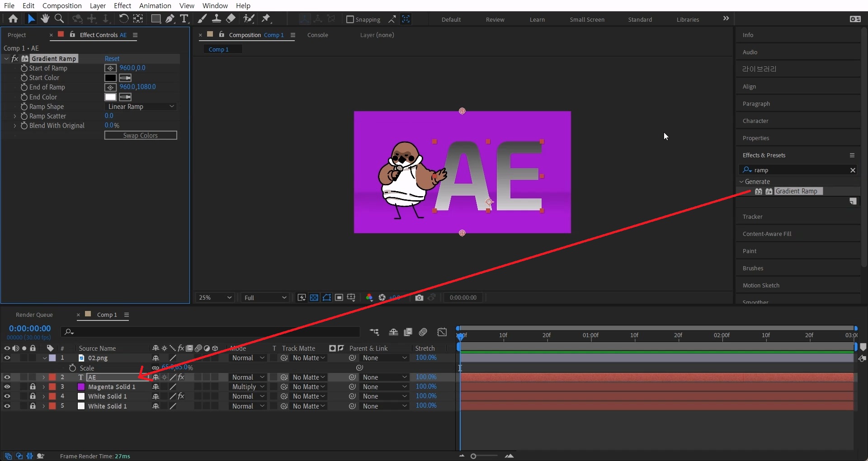Select the Zoom magnifier tool
The width and height of the screenshot is (868, 461).
tap(59, 19)
